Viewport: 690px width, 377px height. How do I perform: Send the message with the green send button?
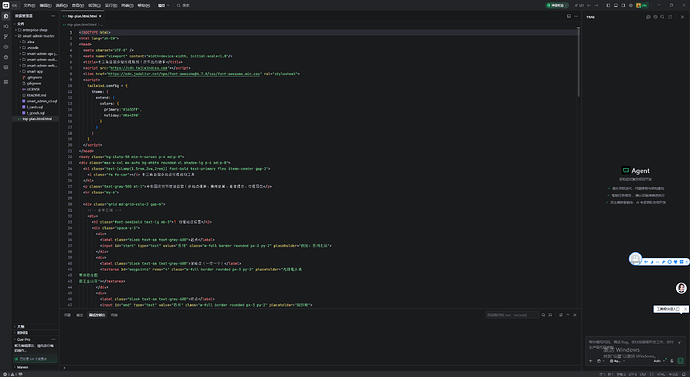(x=680, y=361)
